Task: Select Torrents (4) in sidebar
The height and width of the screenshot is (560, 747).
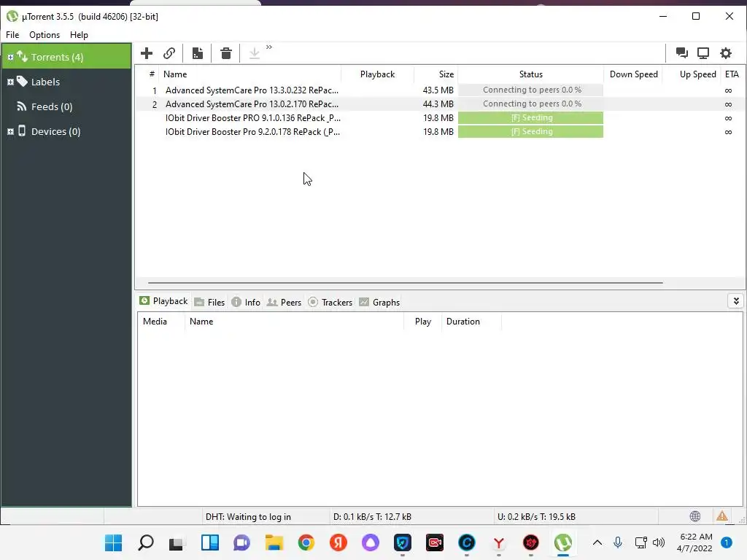Action: point(57,57)
